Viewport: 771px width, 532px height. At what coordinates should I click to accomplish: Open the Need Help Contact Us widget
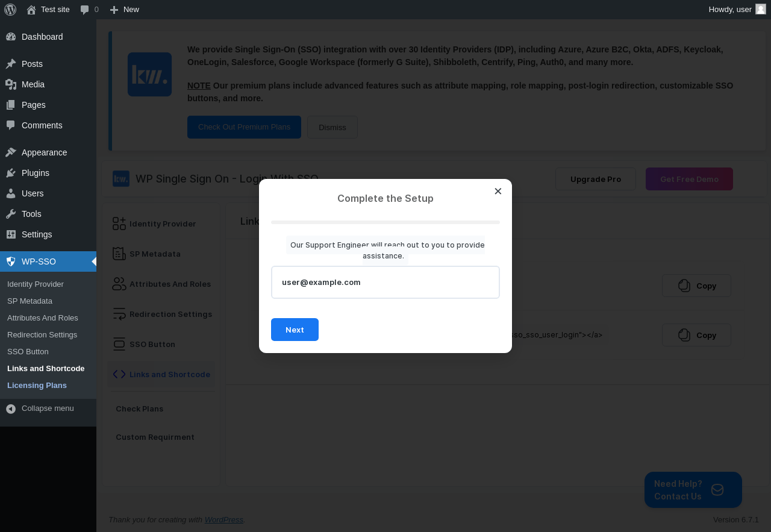pyautogui.click(x=693, y=490)
